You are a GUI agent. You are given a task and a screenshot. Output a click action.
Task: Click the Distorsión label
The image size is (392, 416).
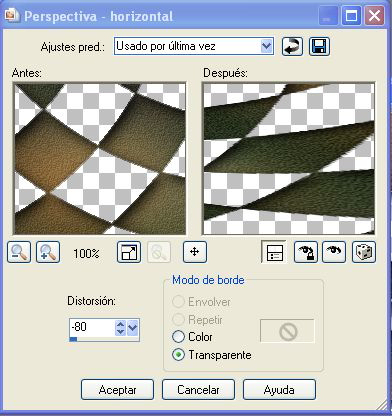coord(91,301)
